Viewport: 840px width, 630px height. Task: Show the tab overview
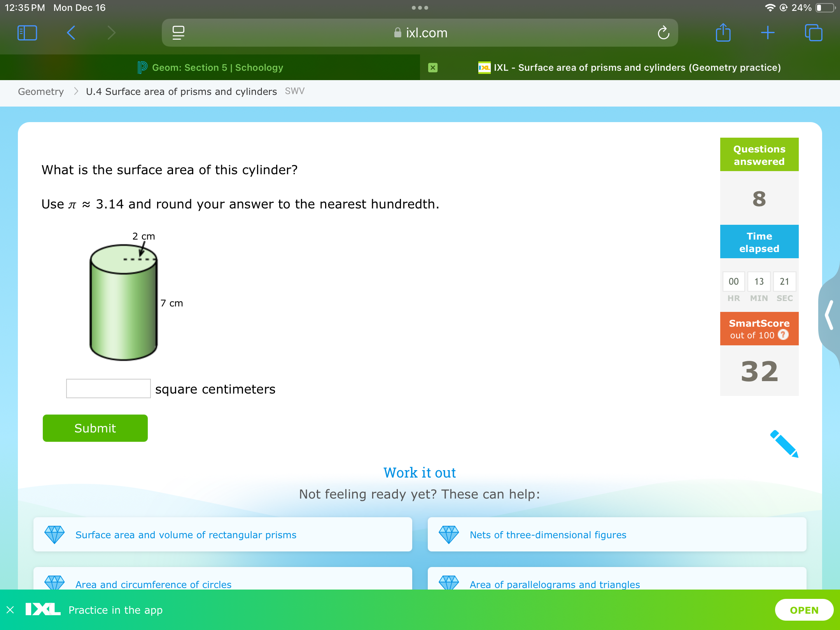pos(813,33)
